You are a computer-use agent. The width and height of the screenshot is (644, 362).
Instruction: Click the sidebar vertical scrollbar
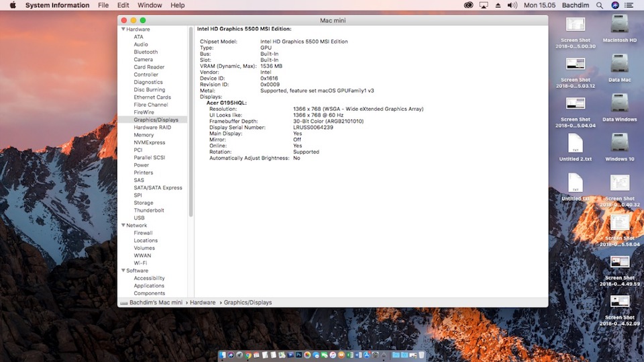(x=191, y=121)
